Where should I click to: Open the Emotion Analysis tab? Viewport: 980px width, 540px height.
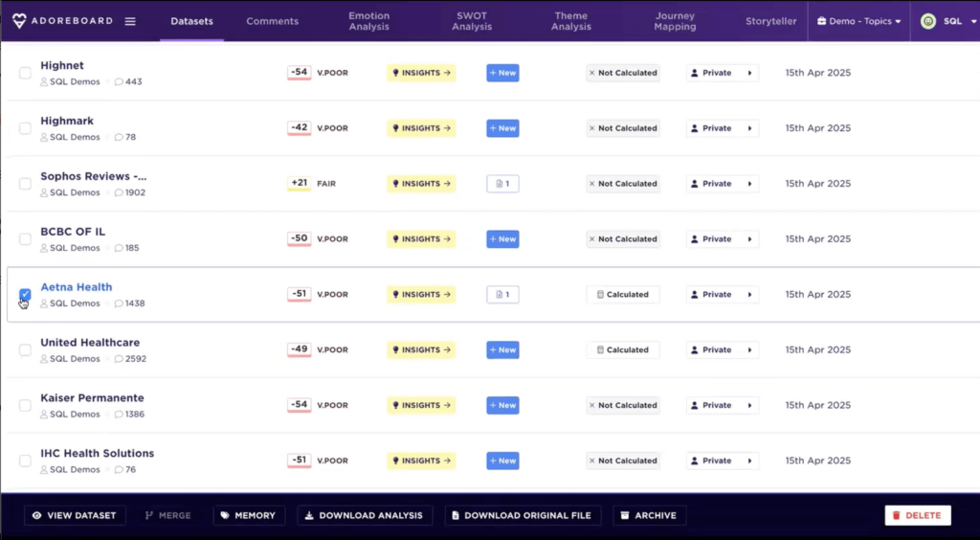[x=368, y=21]
